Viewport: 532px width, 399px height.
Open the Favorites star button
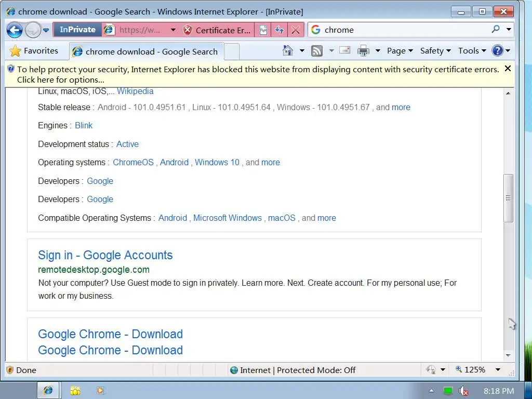[x=34, y=51]
